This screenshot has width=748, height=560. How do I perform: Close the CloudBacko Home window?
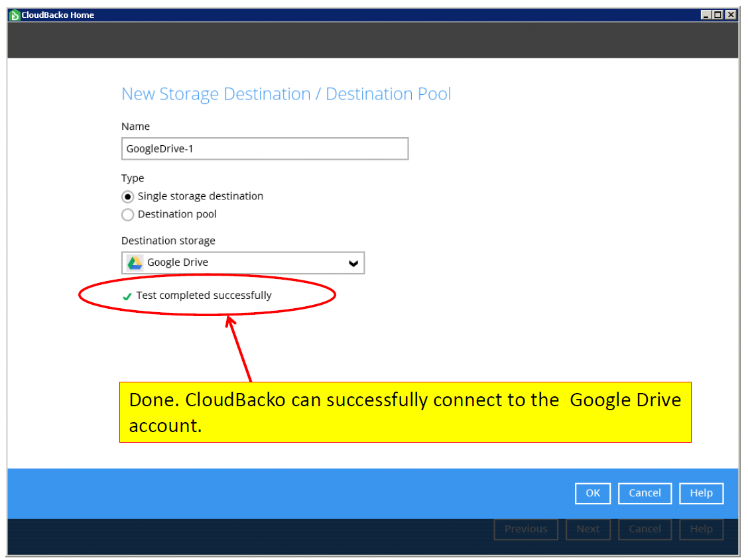point(730,15)
